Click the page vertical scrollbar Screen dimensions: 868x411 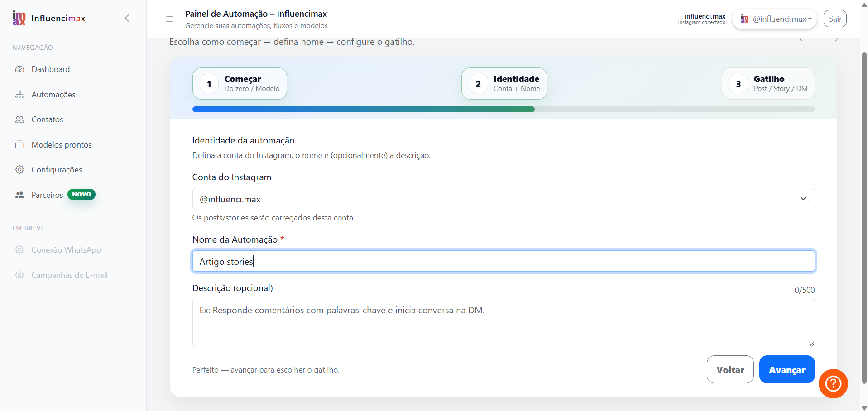864,217
